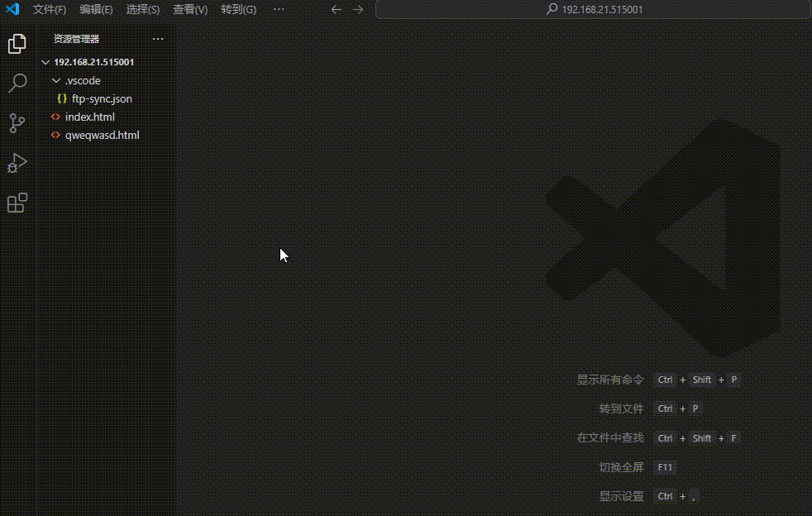Open the Run and Debug icon
The image size is (812, 516).
(x=17, y=163)
